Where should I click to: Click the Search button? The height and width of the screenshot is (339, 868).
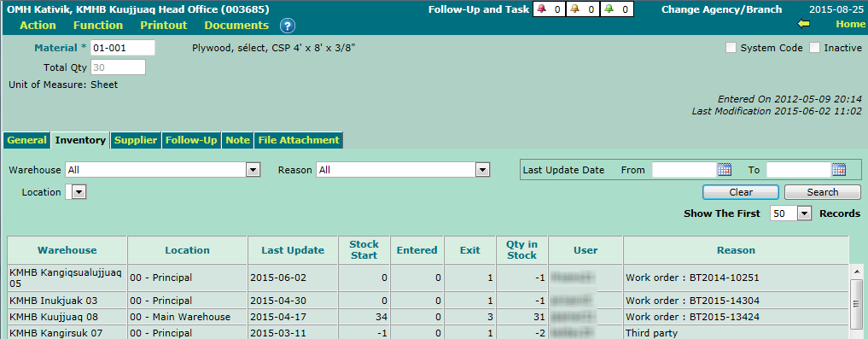(823, 192)
